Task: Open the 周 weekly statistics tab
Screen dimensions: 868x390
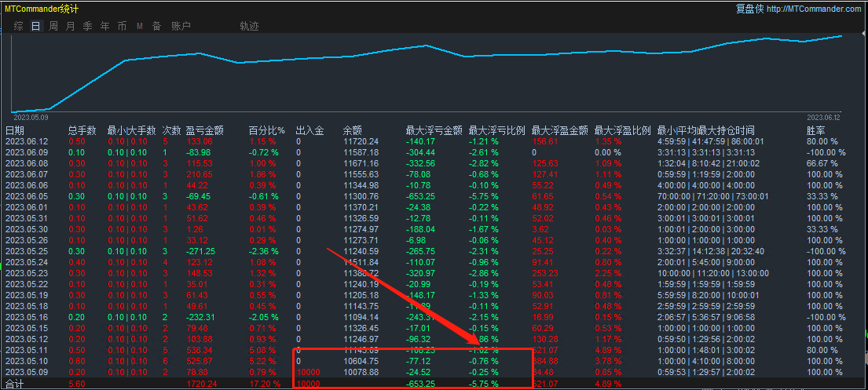Action: (53, 26)
